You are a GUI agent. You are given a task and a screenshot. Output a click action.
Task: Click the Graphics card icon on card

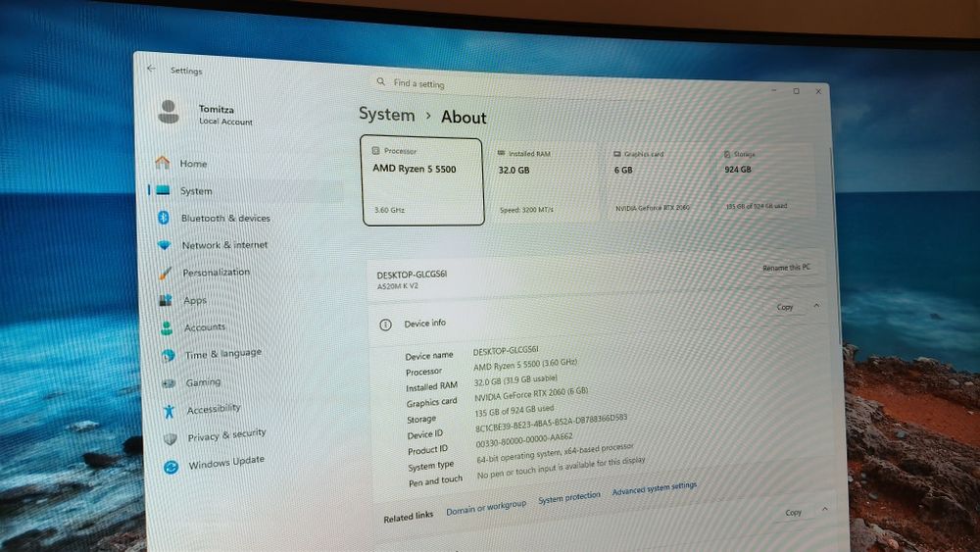click(616, 153)
